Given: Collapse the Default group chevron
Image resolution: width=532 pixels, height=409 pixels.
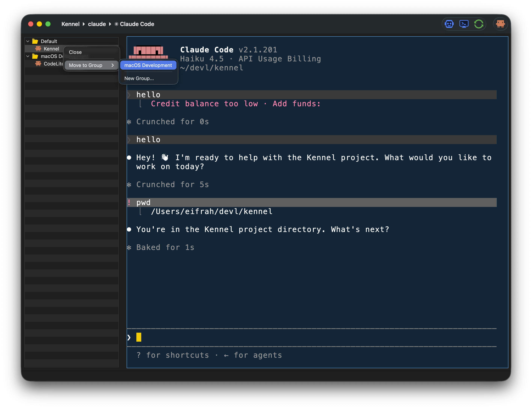Looking at the screenshot, I should pos(28,41).
